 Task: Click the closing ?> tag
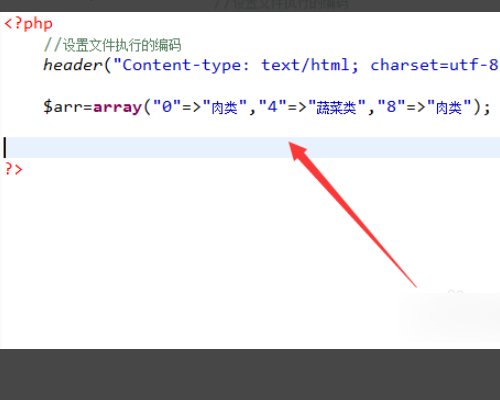[x=13, y=169]
